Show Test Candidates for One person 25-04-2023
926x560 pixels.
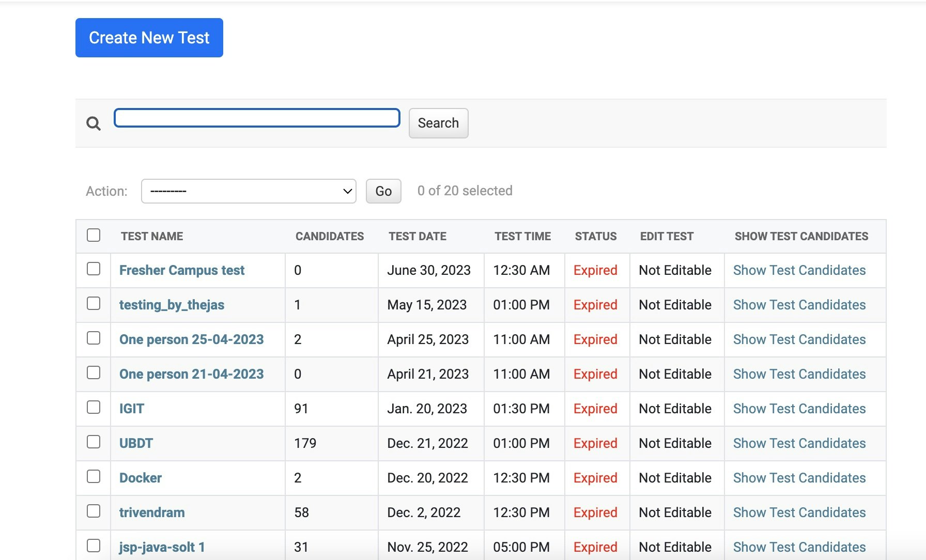pos(799,339)
